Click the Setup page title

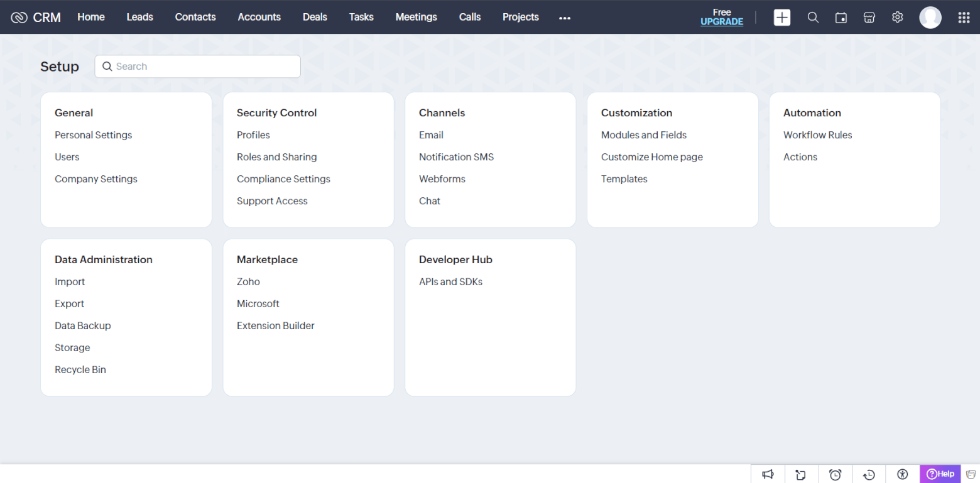60,67
